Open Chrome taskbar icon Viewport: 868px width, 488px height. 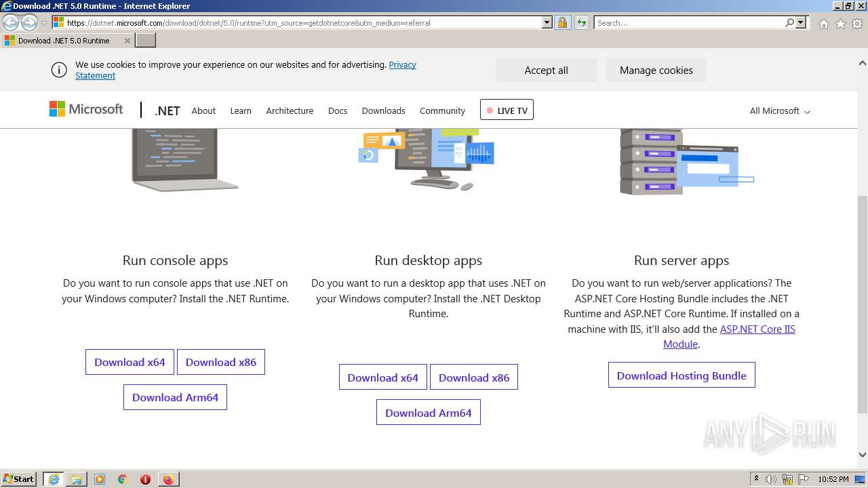(123, 479)
